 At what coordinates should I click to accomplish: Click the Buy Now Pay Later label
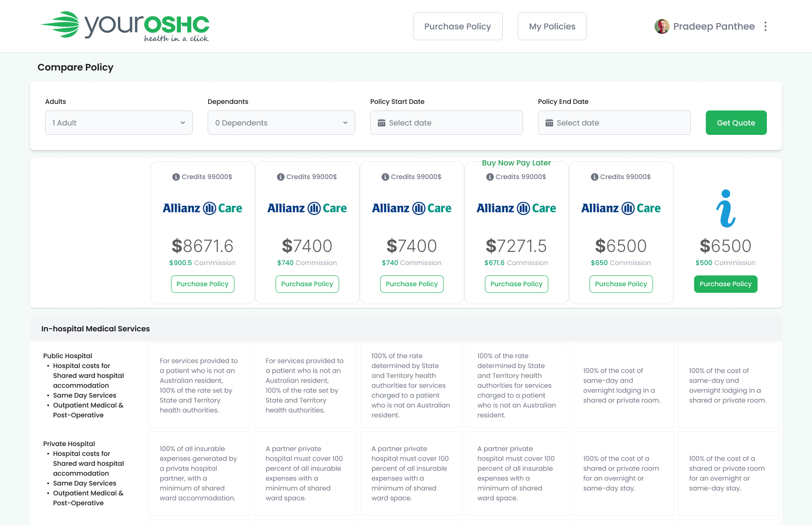click(x=516, y=163)
